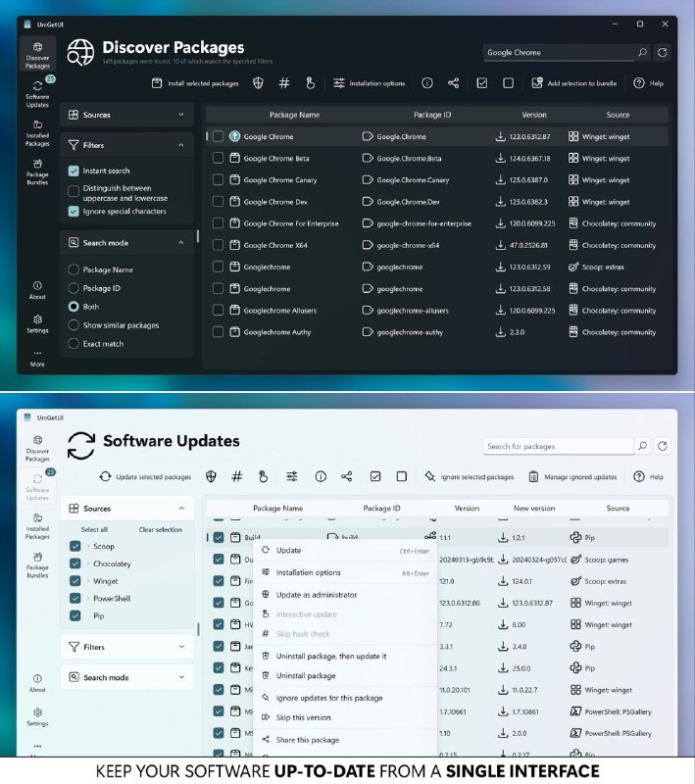The height and width of the screenshot is (784, 695).
Task: Click the installation options sliders icon in Software Updates toolbar
Action: click(x=291, y=476)
